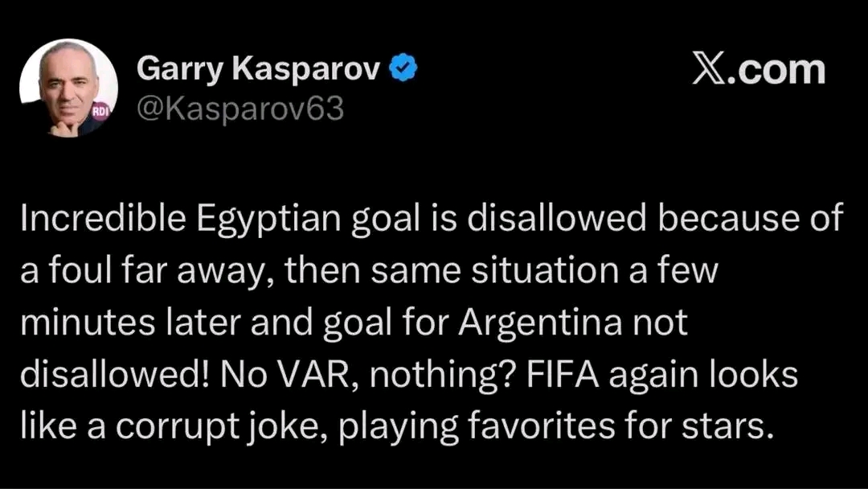Viewport: 868px width, 489px height.
Task: Open the Garry Kasparov display name
Action: 259,69
